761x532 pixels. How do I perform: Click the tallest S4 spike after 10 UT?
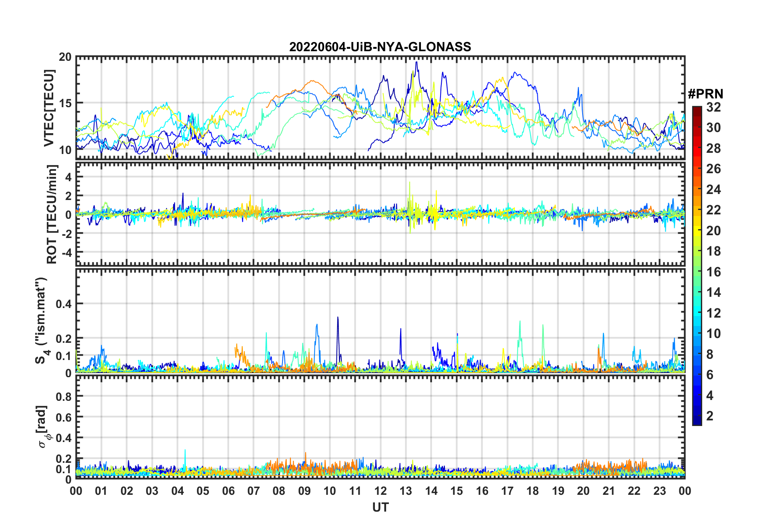(338, 318)
